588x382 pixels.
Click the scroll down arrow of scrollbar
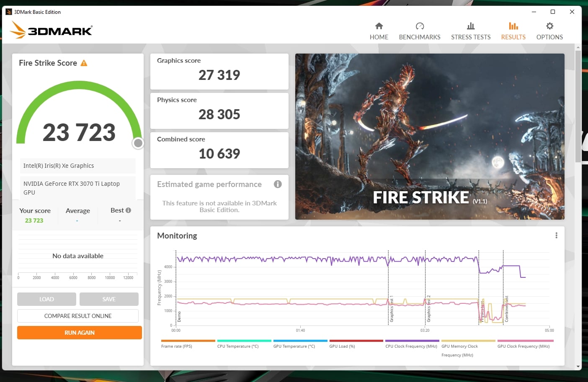(x=578, y=367)
